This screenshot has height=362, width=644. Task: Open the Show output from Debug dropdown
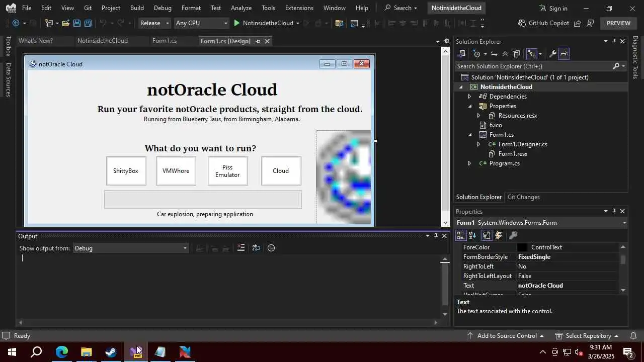point(131,248)
